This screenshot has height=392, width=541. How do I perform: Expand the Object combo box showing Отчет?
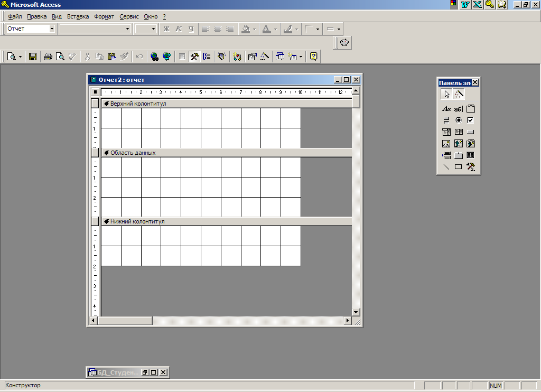pyautogui.click(x=52, y=29)
